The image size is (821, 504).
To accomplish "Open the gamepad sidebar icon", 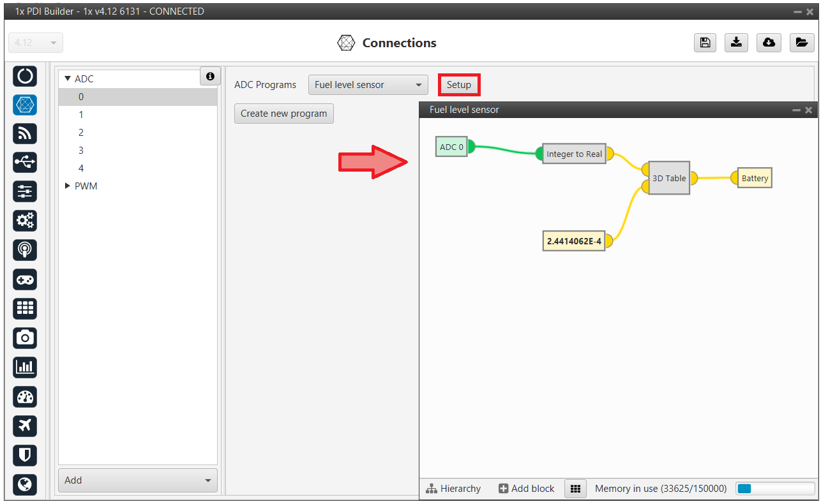I will coord(25,279).
